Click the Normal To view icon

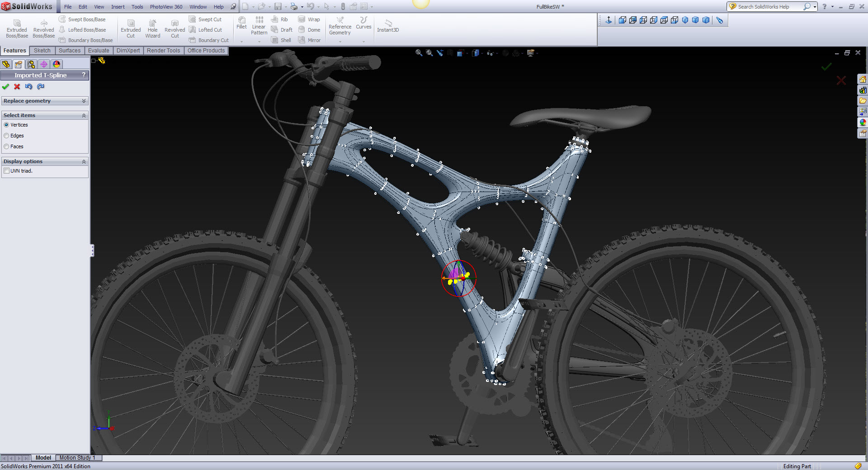(x=609, y=20)
